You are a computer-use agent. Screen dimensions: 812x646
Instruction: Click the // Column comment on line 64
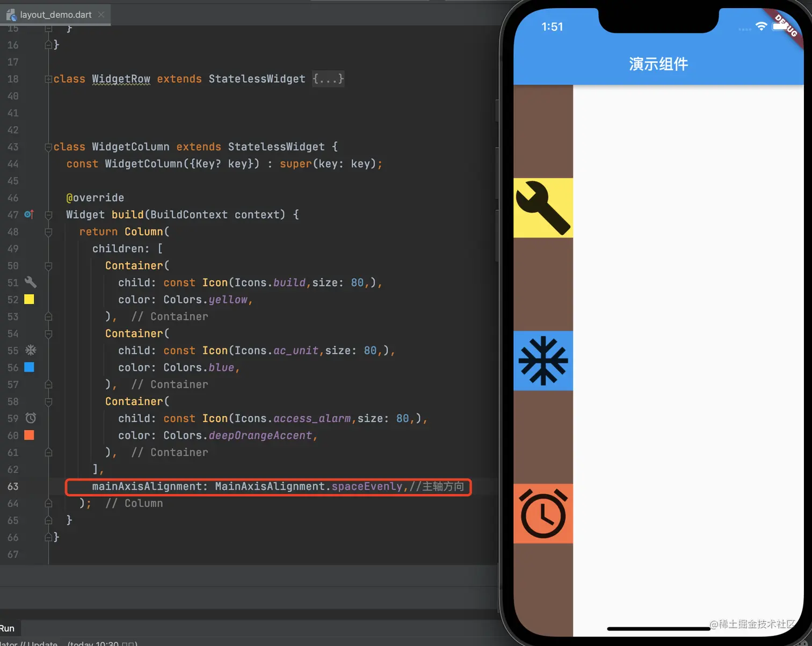(x=134, y=503)
